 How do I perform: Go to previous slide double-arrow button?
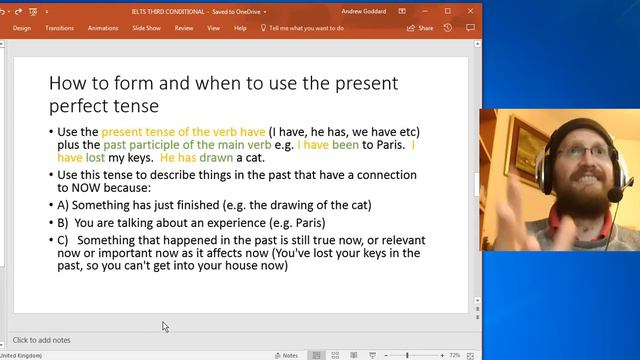(478, 309)
